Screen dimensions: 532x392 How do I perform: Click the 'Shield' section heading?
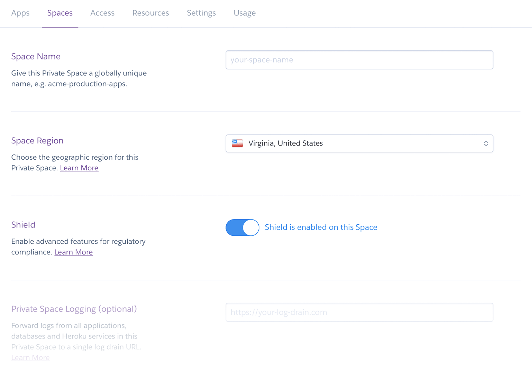(x=23, y=225)
